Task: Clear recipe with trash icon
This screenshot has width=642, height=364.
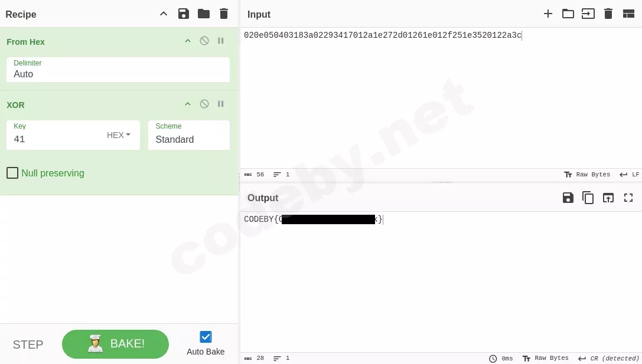Action: tap(224, 14)
